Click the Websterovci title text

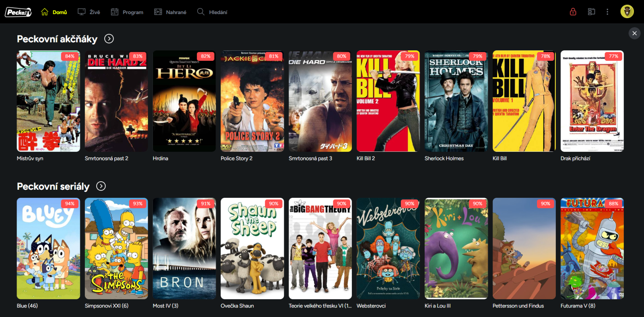(371, 306)
